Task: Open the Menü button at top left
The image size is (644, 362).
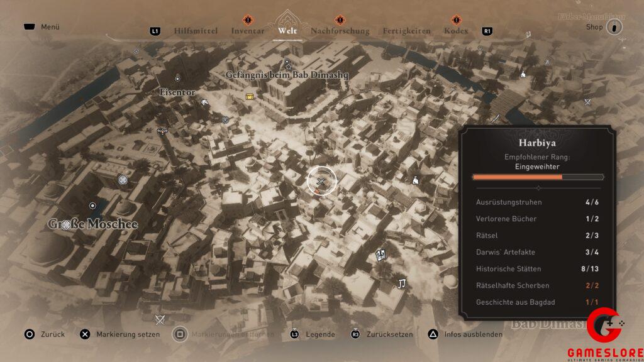Action: [42, 28]
